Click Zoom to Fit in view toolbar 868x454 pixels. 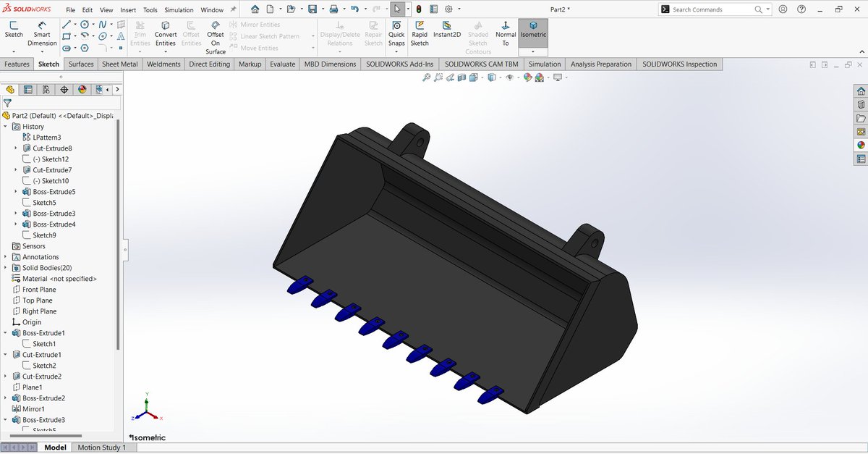coord(427,77)
